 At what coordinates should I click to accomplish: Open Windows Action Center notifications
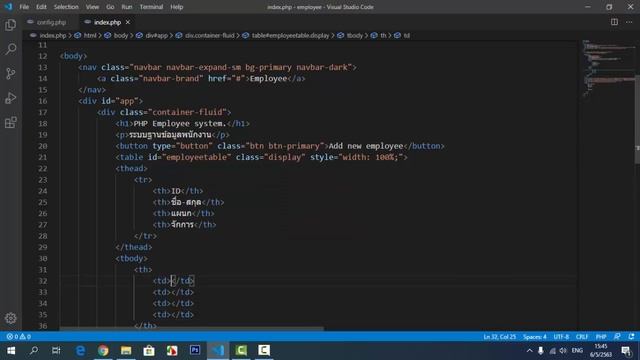pos(626,351)
